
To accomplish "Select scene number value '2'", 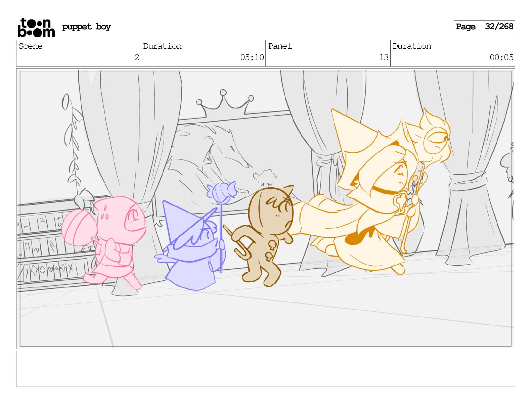I will click(x=137, y=57).
